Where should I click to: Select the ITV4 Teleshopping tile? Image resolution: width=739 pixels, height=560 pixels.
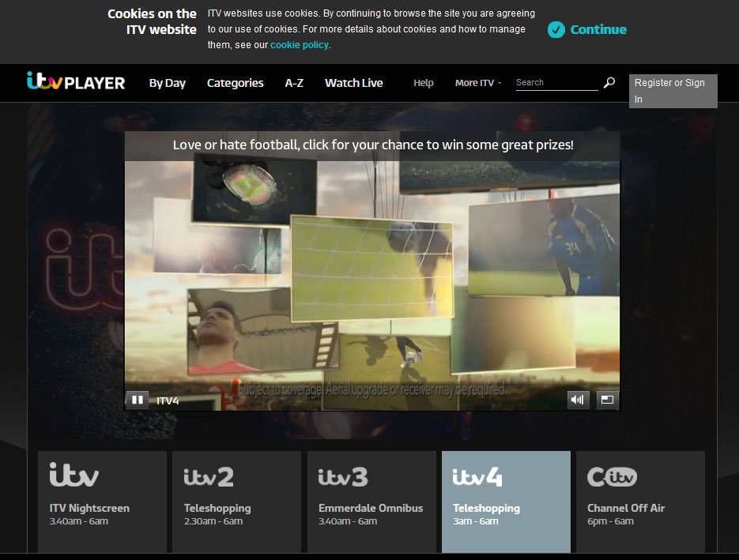(x=506, y=502)
